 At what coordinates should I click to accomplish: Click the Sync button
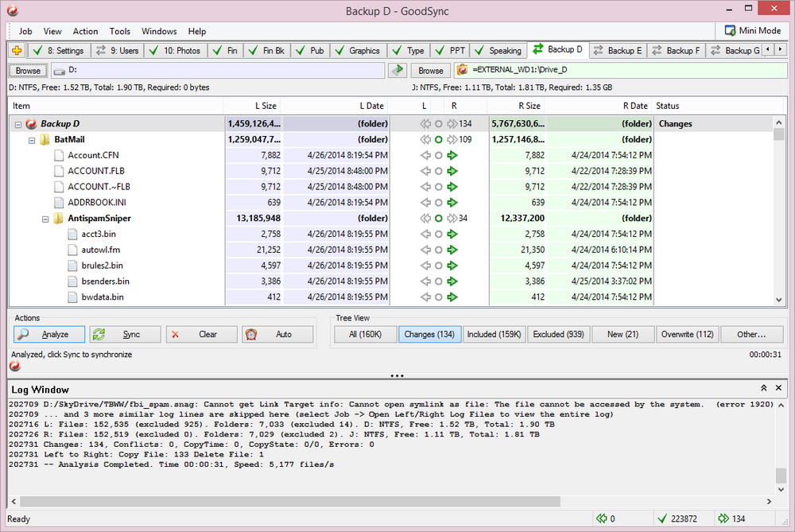tap(125, 334)
